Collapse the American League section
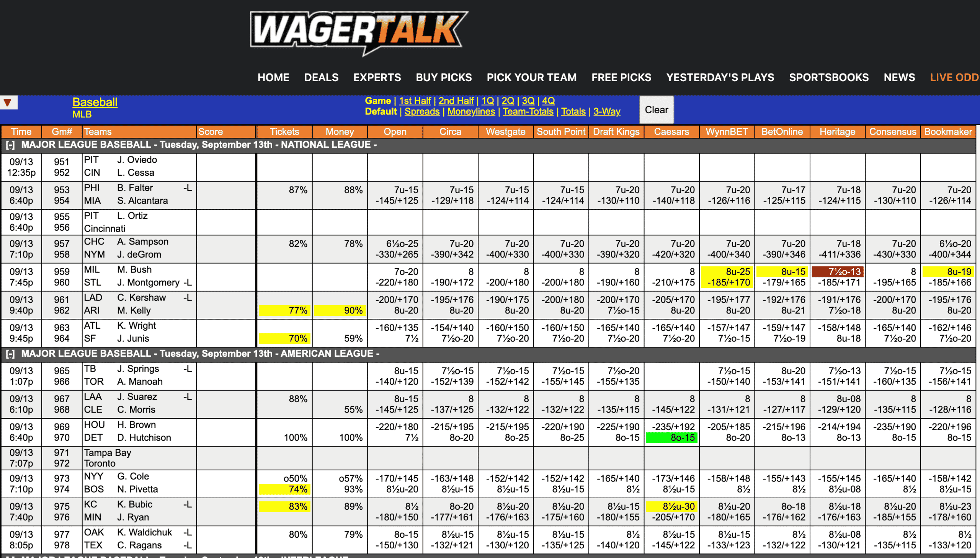 (x=10, y=354)
